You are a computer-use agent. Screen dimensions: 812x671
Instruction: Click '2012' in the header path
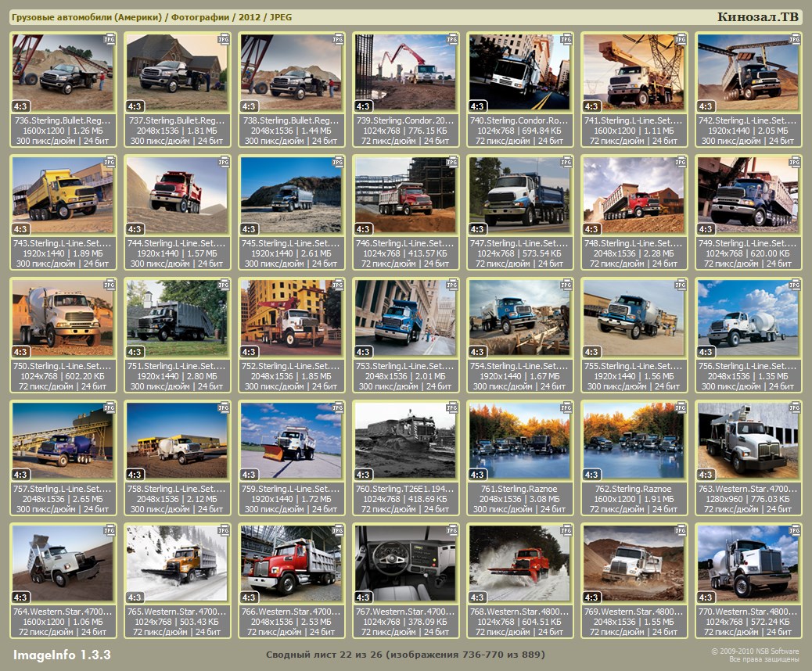250,17
